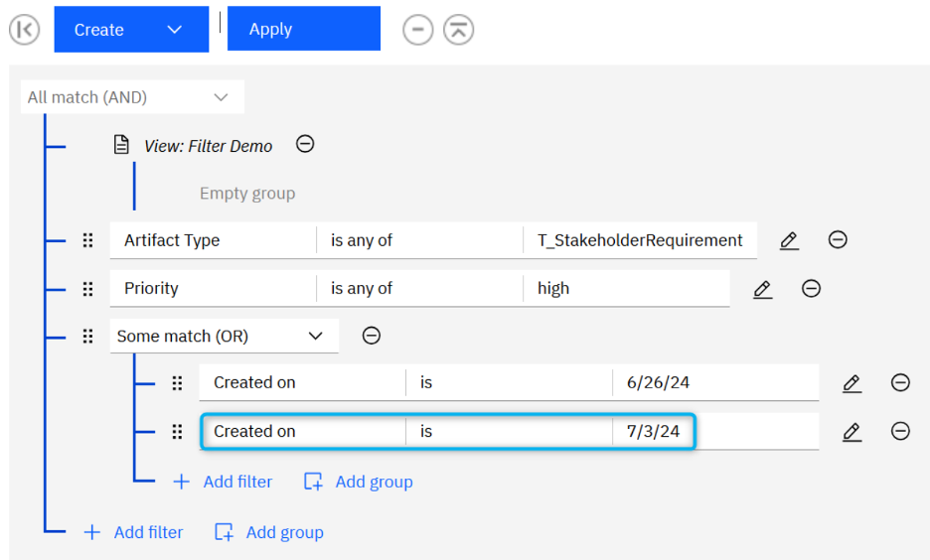Grab drag handle of Created on 7/3/24 filter
Screen dimensions: 930x560
(177, 431)
